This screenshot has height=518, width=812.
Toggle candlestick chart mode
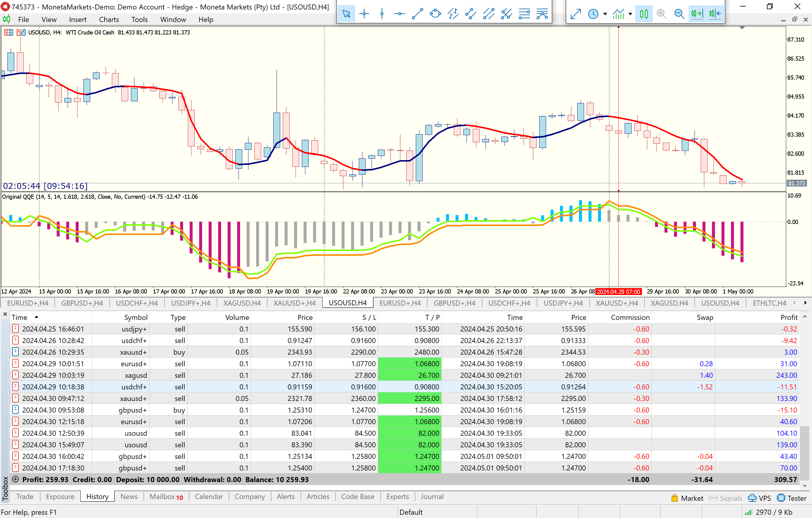click(x=644, y=14)
